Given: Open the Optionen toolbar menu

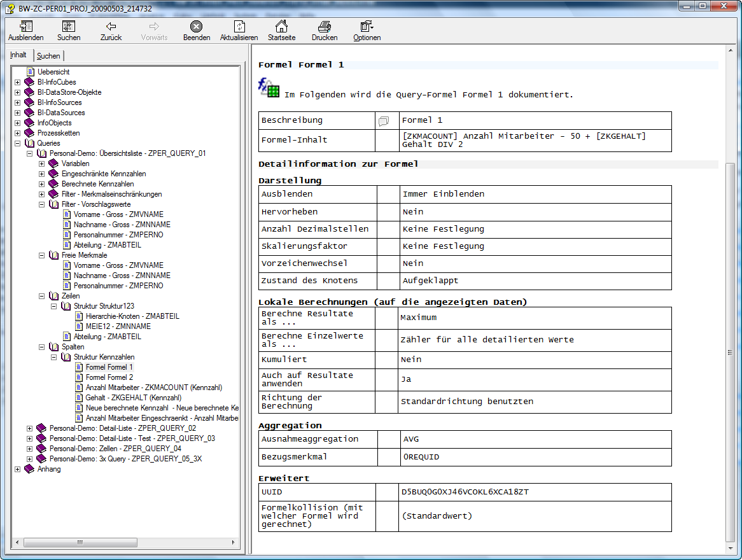Looking at the screenshot, I should (x=367, y=27).
